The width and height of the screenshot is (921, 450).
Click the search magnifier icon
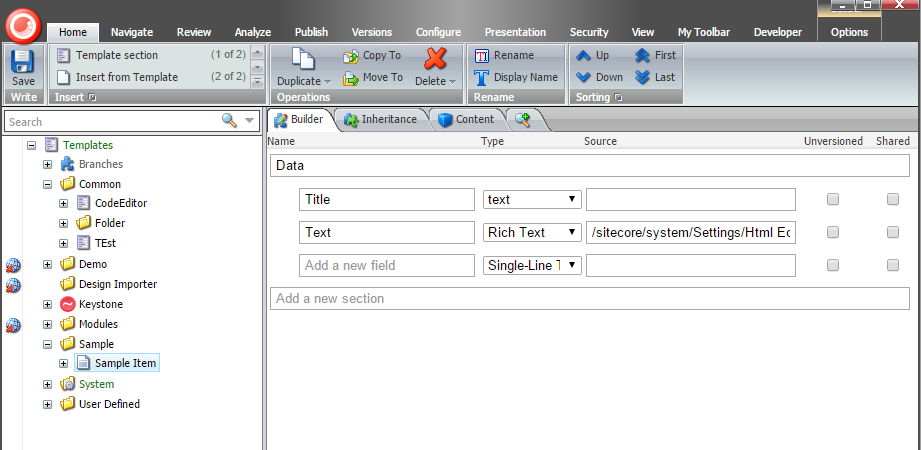[x=229, y=120]
